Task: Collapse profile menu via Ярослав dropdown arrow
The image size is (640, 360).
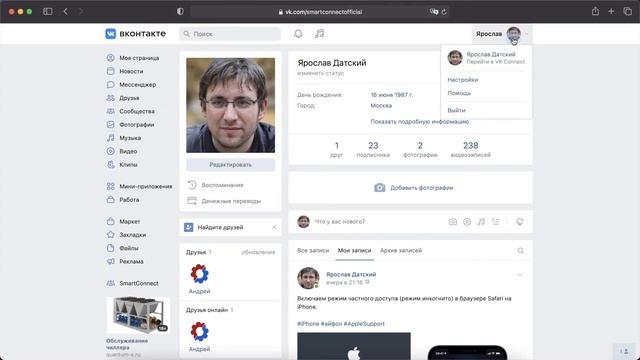Action: (x=527, y=34)
